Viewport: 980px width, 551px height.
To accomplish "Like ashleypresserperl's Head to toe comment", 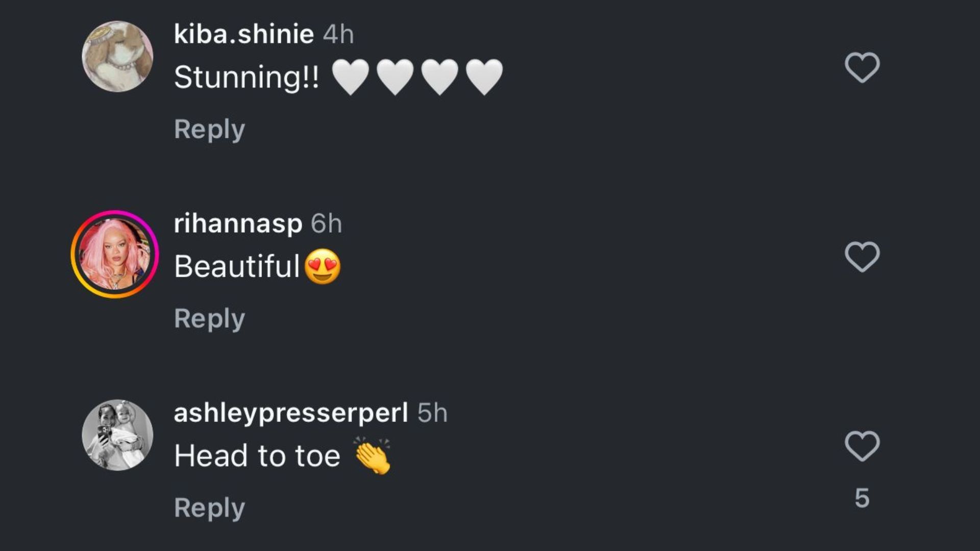I will [x=862, y=446].
